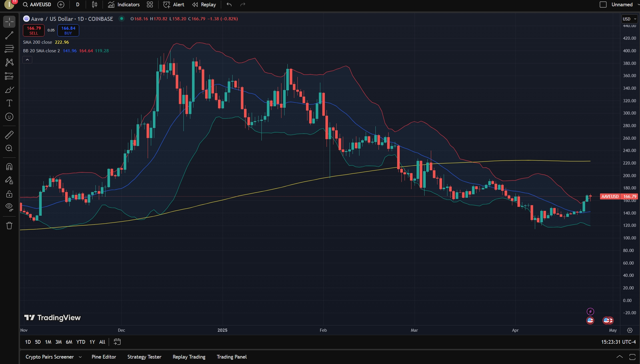Toggle hide all drawings eye icon

tap(9, 207)
